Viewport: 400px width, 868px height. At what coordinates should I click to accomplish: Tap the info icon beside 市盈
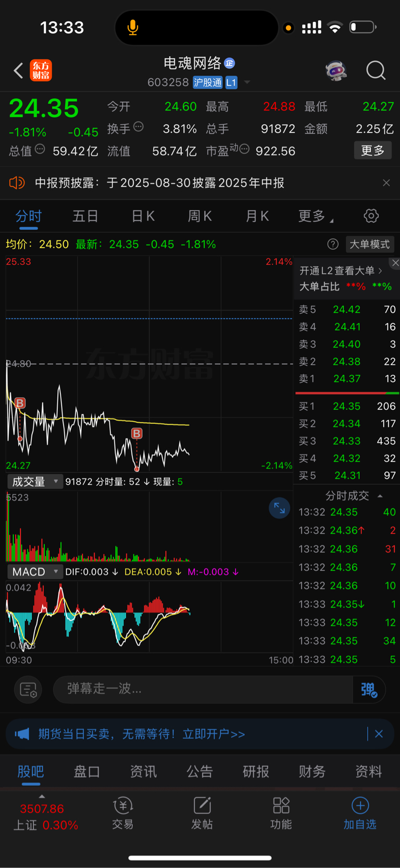(x=244, y=149)
